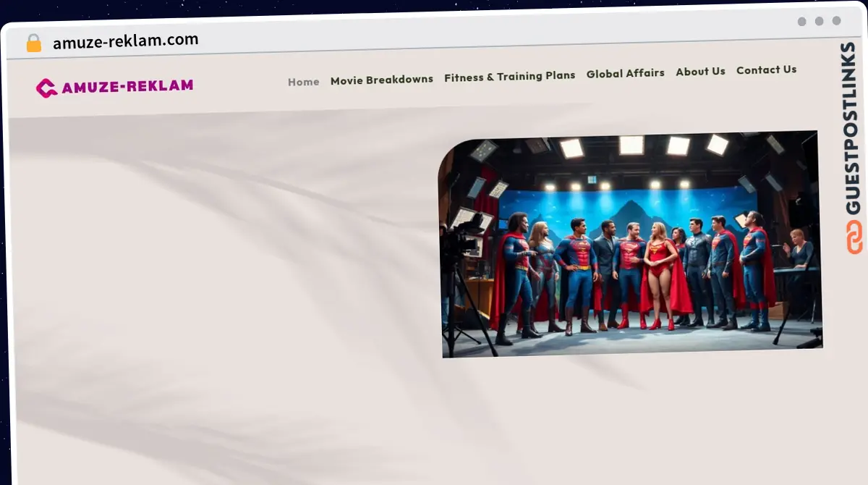The width and height of the screenshot is (868, 485).
Task: Click the seated keyboard player in the image
Action: 799,253
